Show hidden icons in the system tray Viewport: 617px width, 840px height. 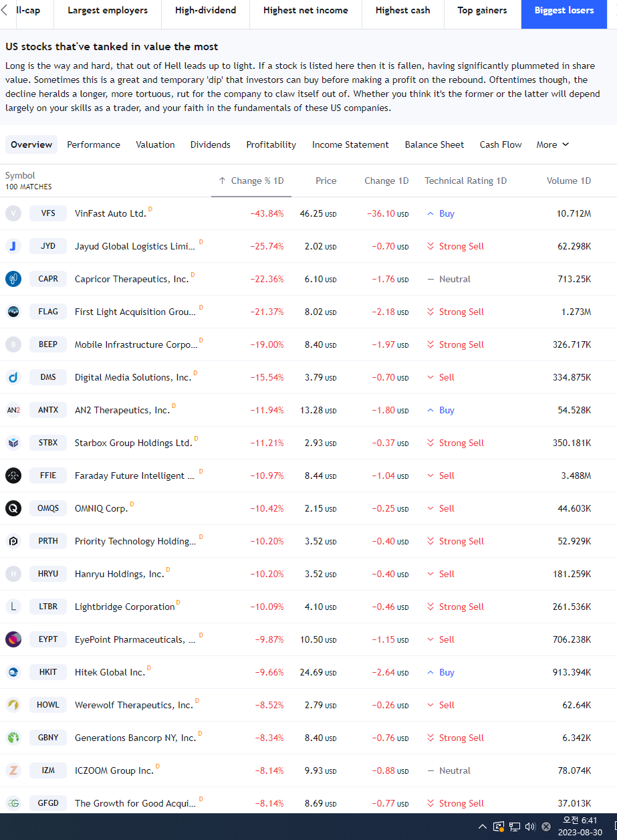(482, 827)
